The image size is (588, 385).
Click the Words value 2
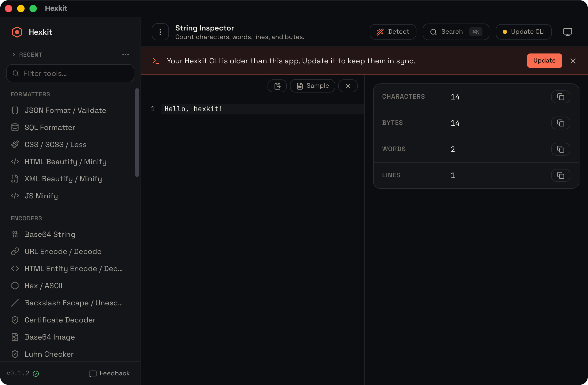coord(453,149)
